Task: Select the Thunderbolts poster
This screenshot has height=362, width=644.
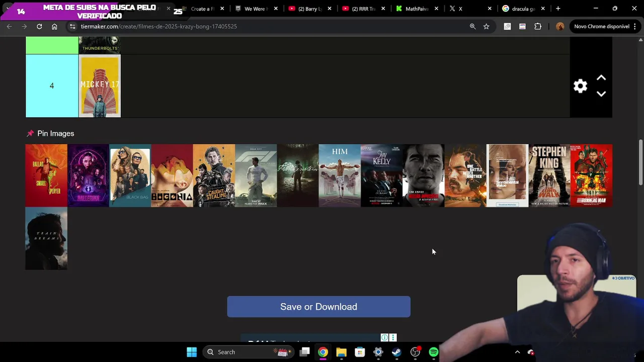Action: (100, 45)
